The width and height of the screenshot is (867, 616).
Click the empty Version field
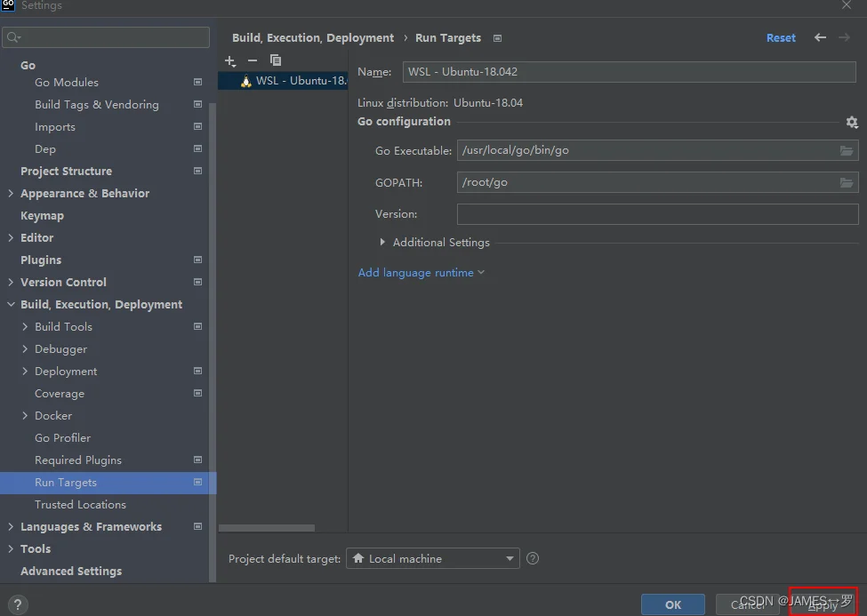click(657, 214)
